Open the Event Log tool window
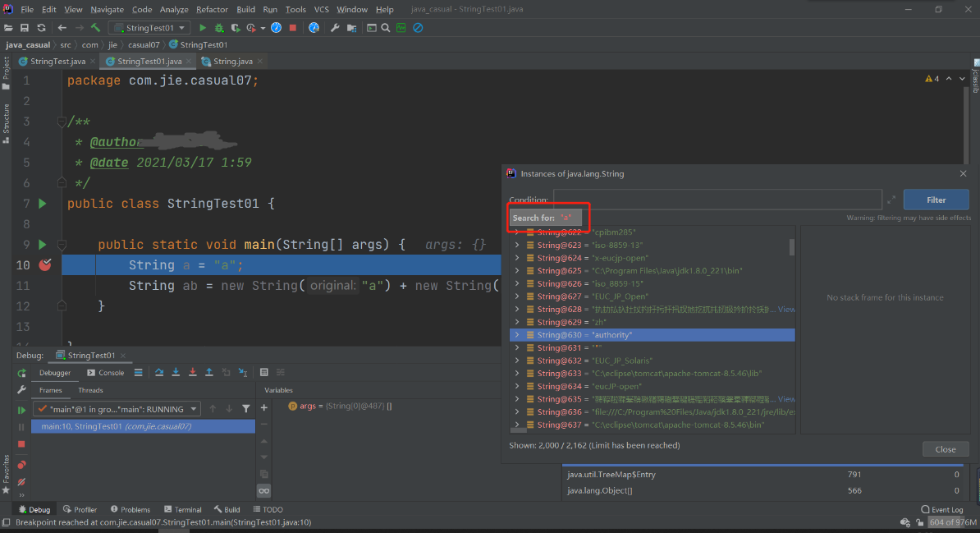The height and width of the screenshot is (533, 980). click(x=942, y=510)
